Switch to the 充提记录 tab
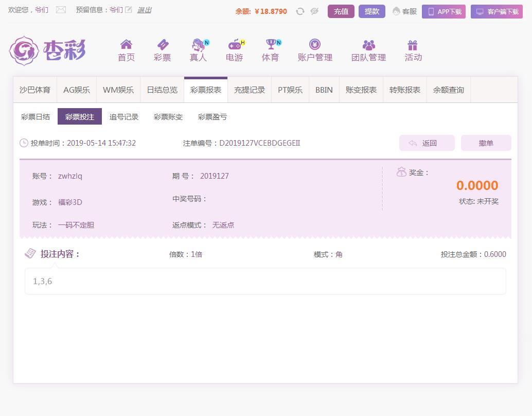Image resolution: width=532 pixels, height=416 pixels. point(250,90)
